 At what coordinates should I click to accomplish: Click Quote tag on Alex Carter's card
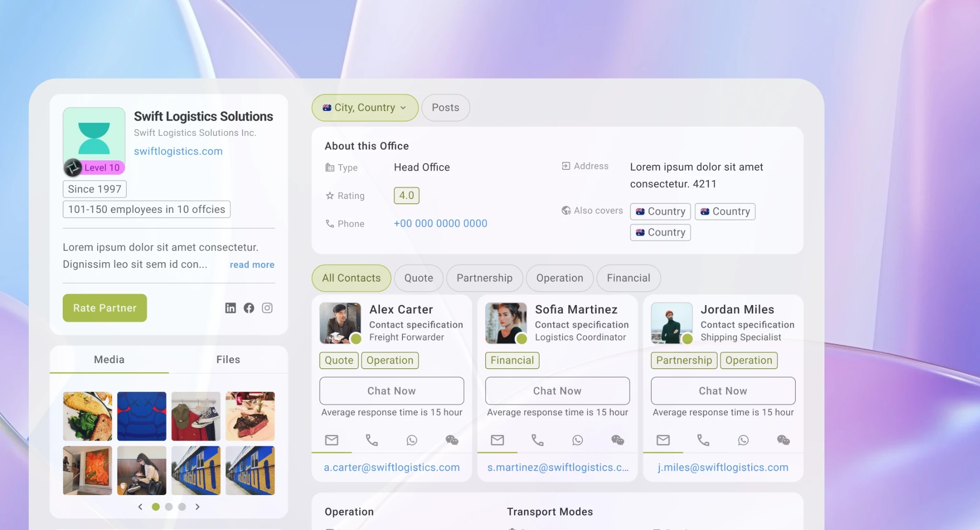tap(339, 361)
